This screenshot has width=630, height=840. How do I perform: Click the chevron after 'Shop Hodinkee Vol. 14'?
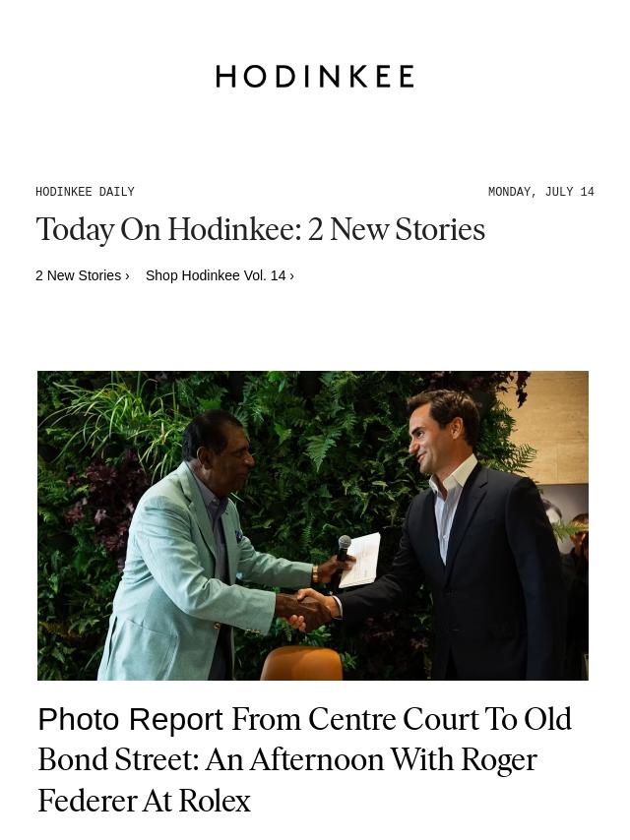(291, 275)
